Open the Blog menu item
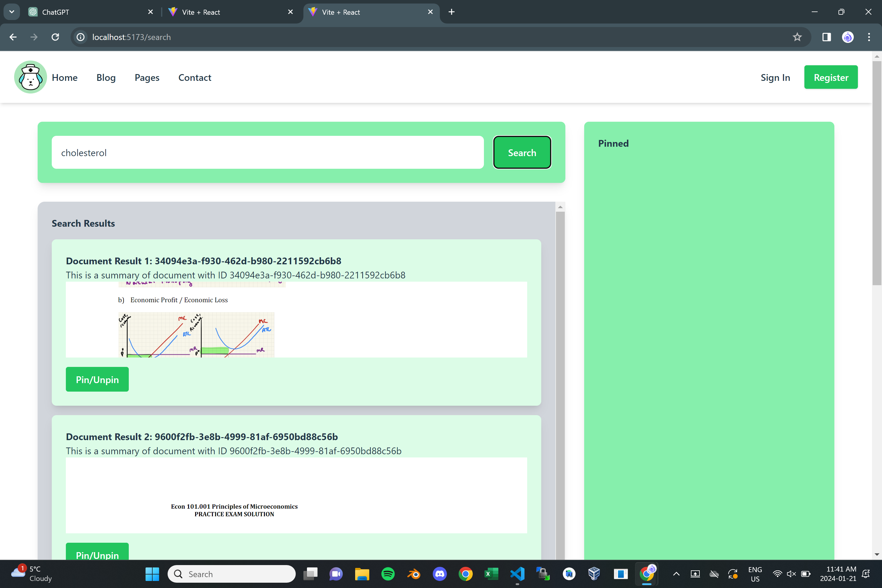This screenshot has width=882, height=588. pos(106,78)
